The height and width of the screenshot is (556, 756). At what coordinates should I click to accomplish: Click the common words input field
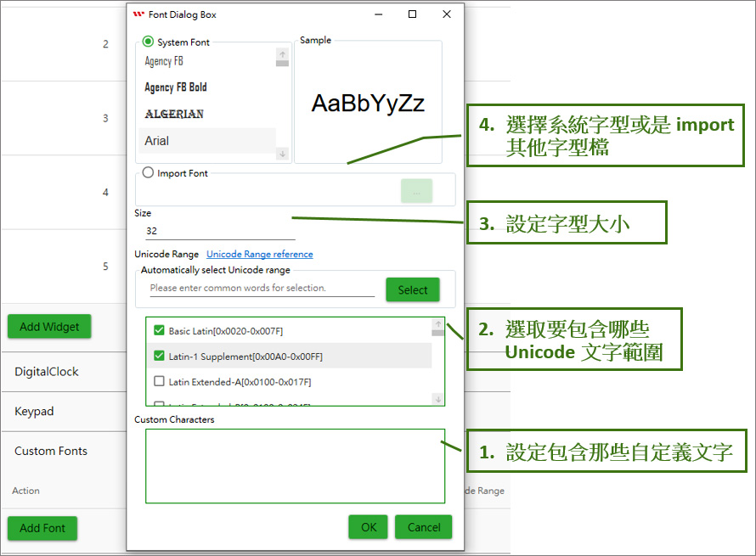tap(262, 288)
